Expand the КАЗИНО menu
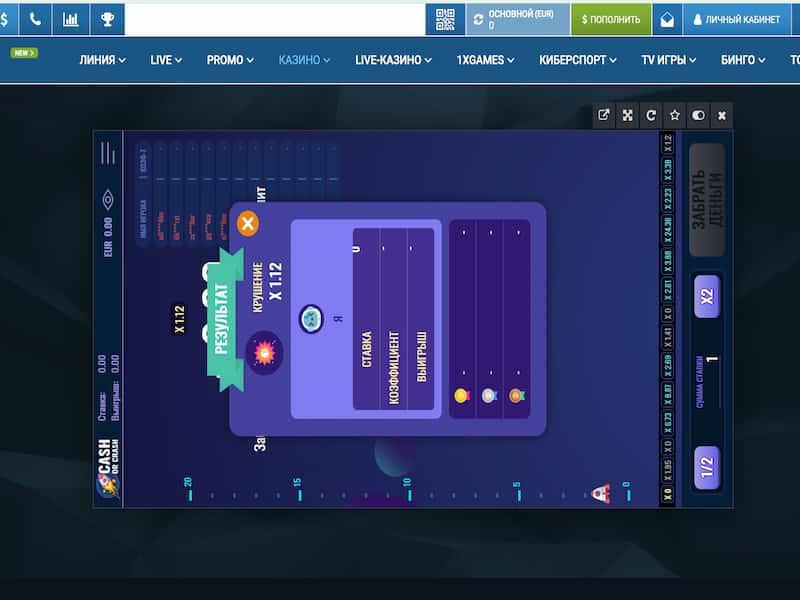 click(x=304, y=60)
